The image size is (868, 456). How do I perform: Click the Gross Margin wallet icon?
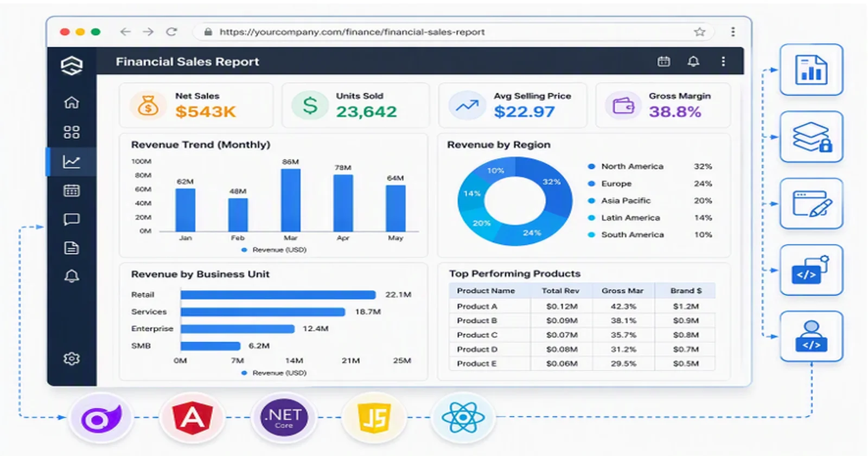[623, 105]
